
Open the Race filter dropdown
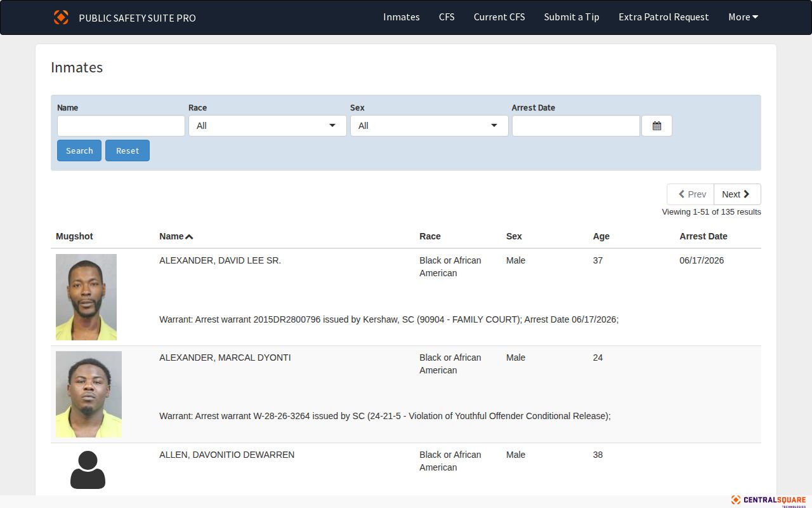[268, 126]
